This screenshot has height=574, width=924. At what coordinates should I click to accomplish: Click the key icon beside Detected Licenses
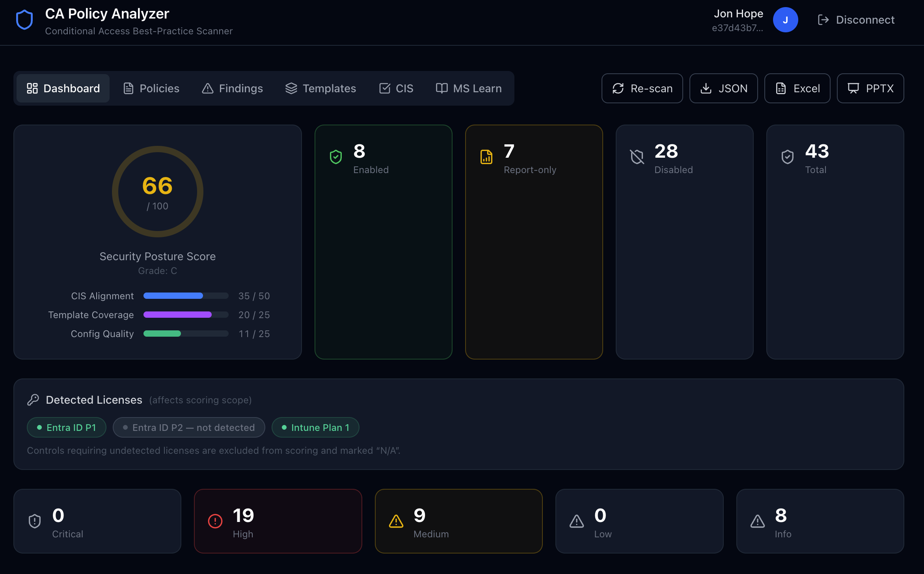click(33, 400)
